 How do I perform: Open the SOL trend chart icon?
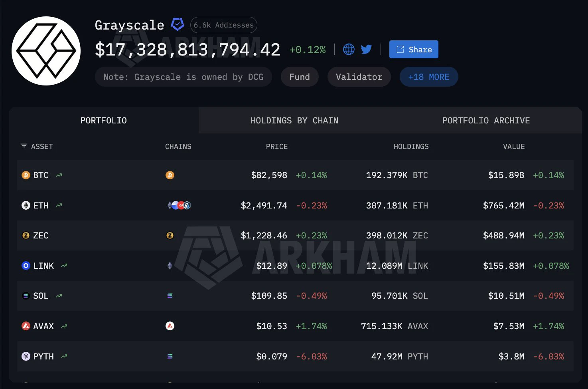(59, 296)
